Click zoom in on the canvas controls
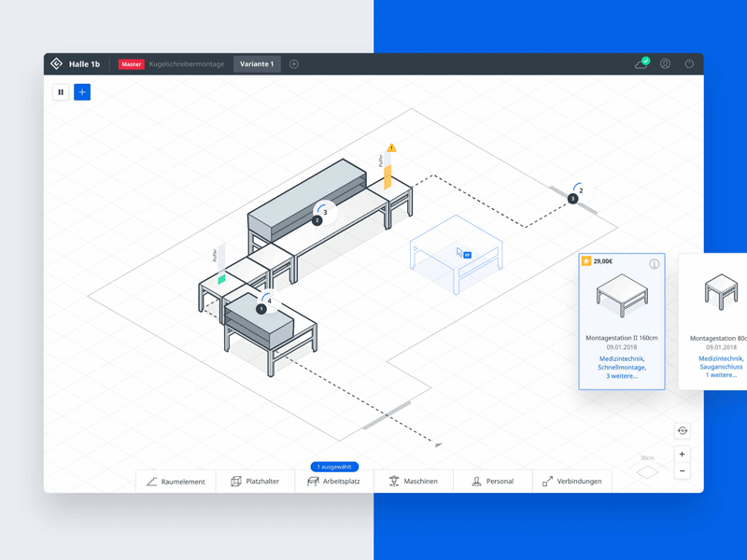This screenshot has height=560, width=747. pos(682,454)
